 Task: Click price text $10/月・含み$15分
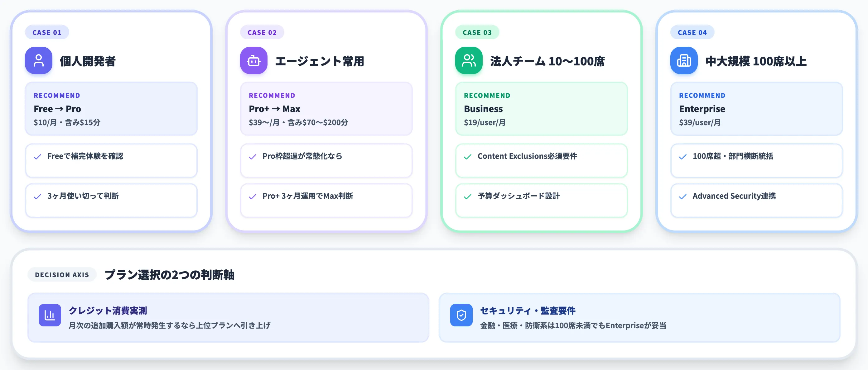pos(67,122)
